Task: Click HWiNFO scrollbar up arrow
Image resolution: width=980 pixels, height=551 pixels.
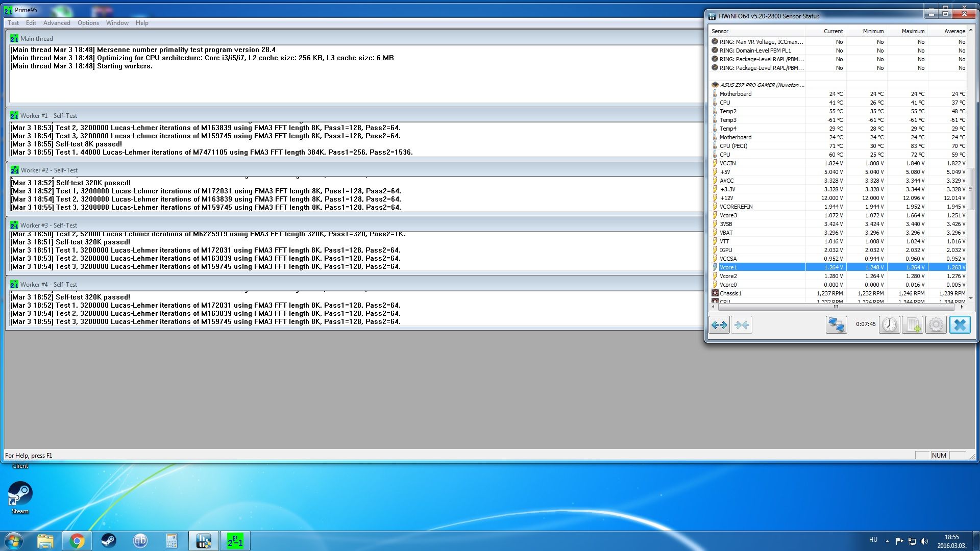Action: coord(970,30)
